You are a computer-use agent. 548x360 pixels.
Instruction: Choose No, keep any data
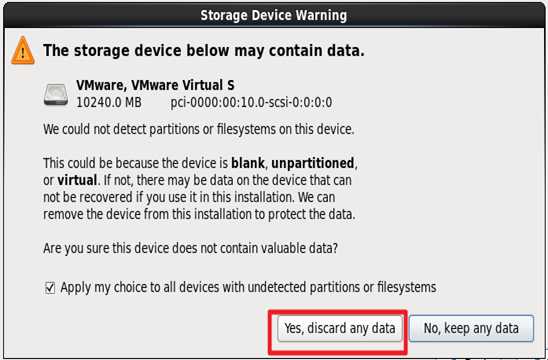[x=471, y=329]
